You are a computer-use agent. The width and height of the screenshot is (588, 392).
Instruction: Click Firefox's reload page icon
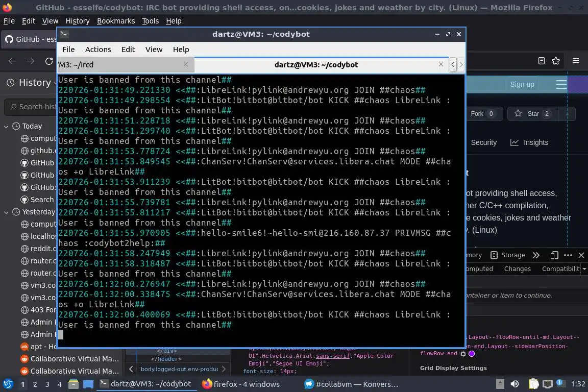49,61
